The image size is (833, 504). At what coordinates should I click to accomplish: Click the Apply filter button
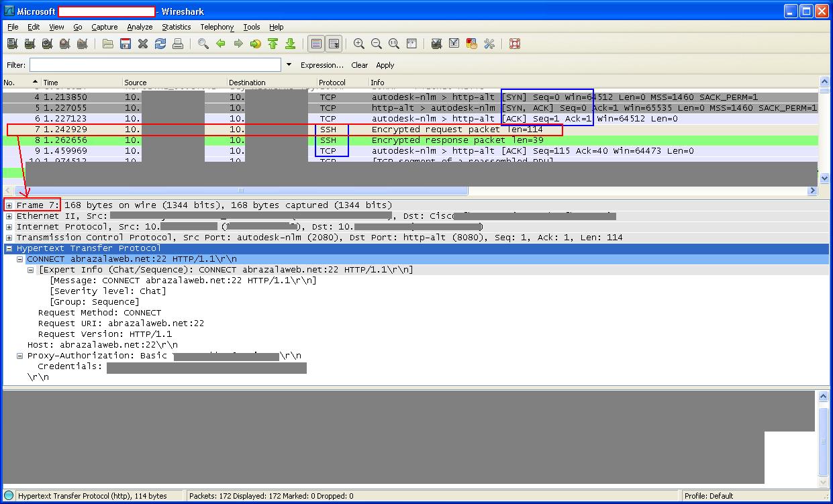click(x=385, y=65)
